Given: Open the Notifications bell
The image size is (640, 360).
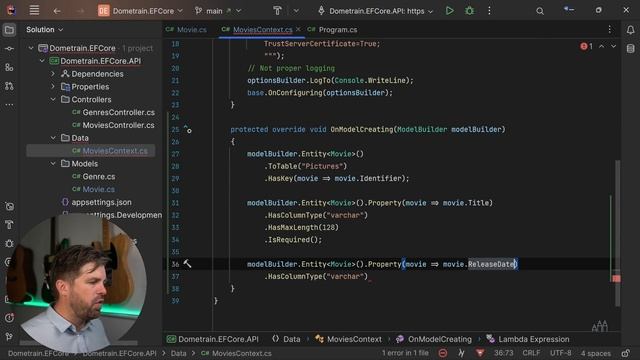Looking at the screenshot, I should (630, 30).
